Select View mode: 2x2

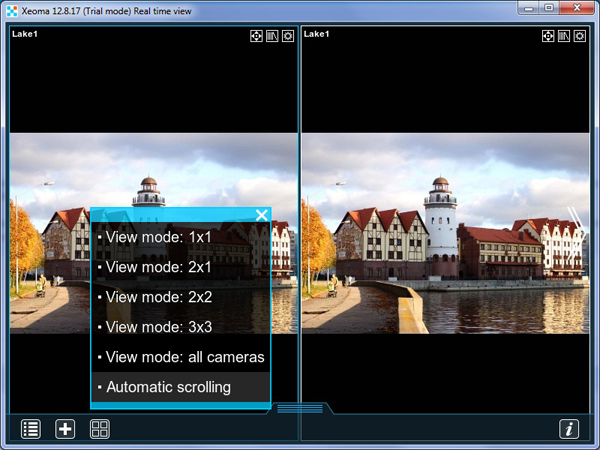[x=181, y=297]
